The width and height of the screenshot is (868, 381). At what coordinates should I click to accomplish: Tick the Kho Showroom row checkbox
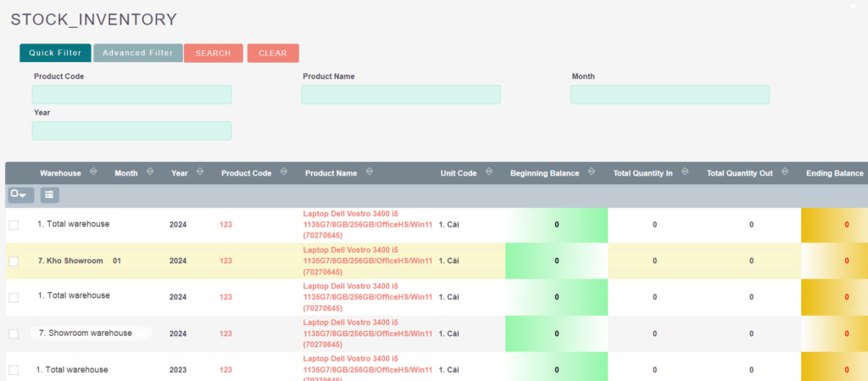pos(14,261)
